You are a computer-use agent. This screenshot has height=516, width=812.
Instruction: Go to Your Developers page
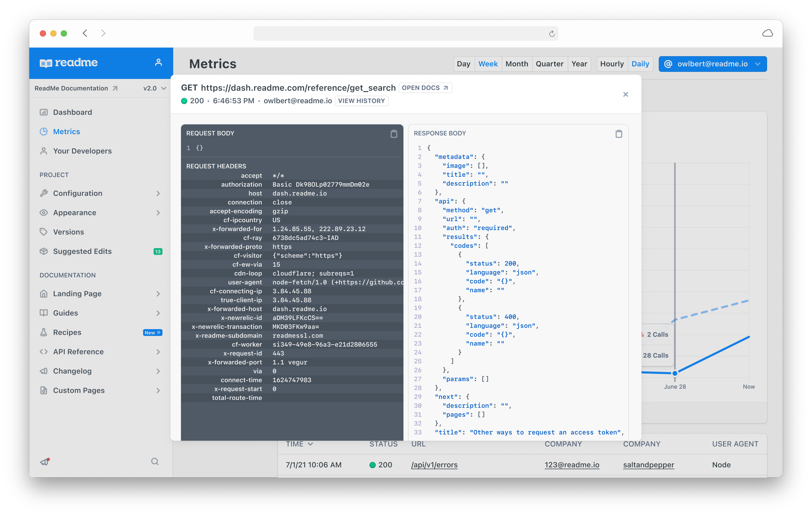pos(82,151)
